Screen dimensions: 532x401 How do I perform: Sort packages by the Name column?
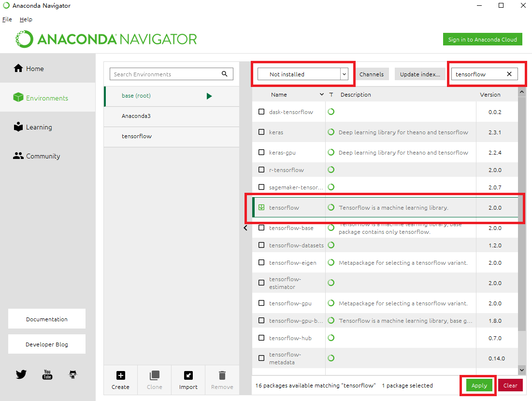click(x=279, y=95)
